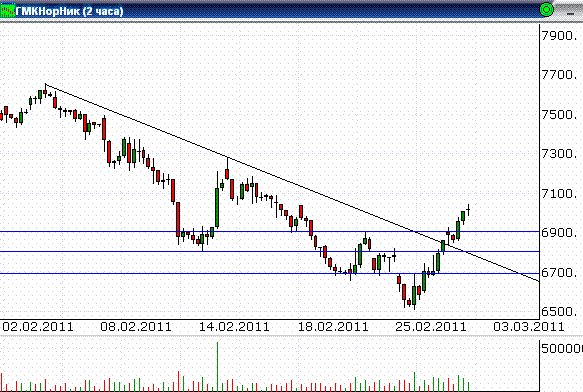This screenshot has width=583, height=392.
Task: Click the 08.02.2011 date label
Action: (136, 327)
